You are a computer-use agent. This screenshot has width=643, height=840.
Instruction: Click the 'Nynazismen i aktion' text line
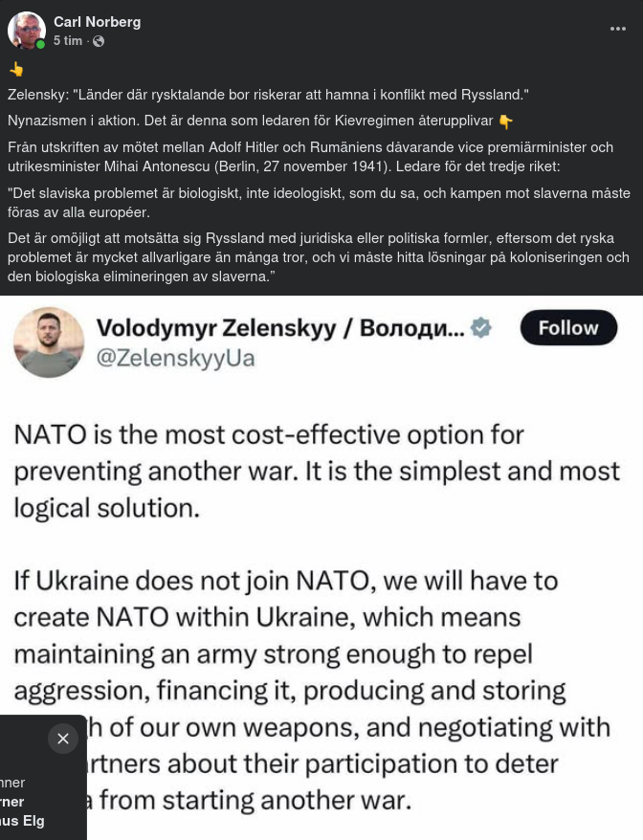251,122
